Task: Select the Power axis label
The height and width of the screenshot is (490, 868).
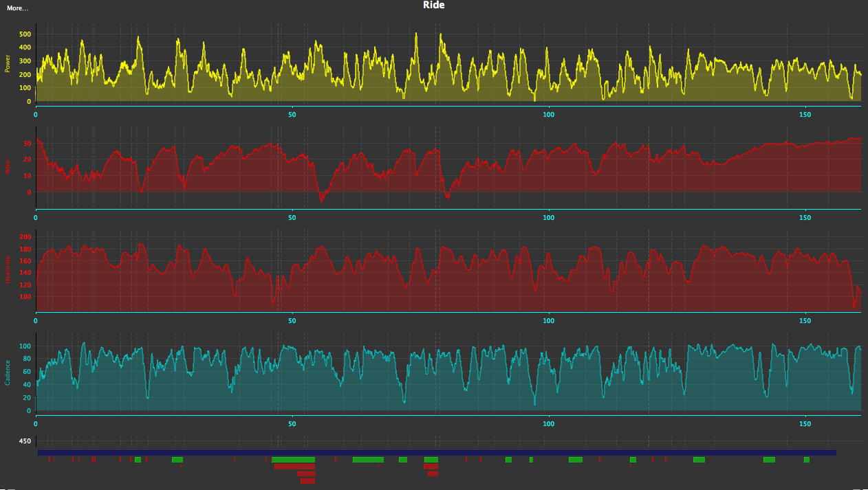Action: [x=8, y=65]
